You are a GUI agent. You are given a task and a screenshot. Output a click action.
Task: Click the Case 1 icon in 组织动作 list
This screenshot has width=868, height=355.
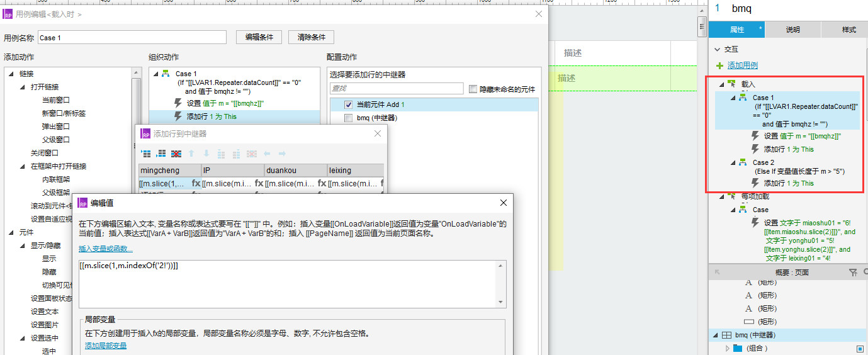[165, 74]
